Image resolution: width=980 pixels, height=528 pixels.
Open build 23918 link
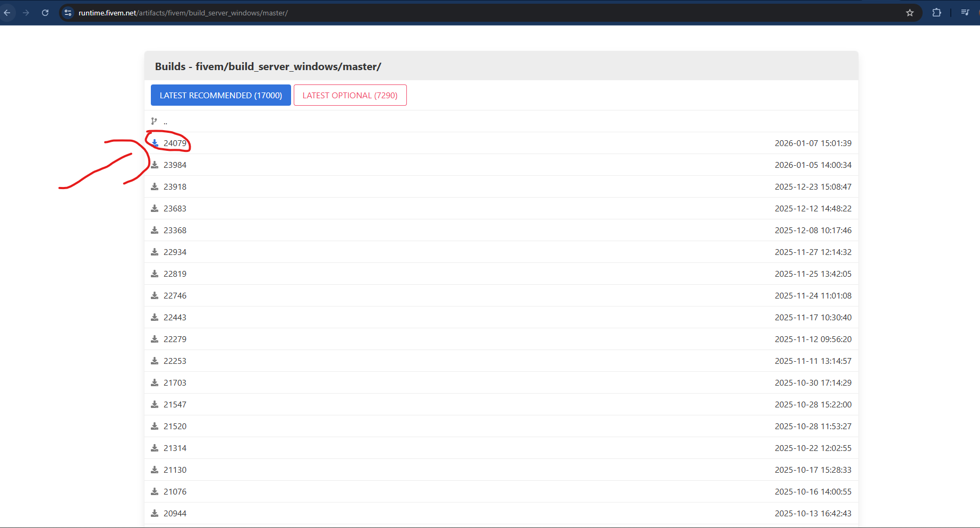[175, 187]
